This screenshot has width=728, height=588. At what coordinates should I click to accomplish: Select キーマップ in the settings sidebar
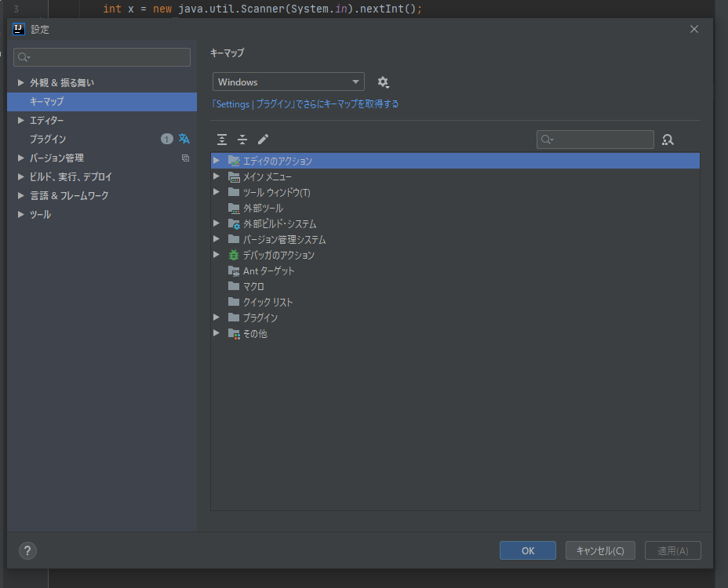tap(102, 101)
